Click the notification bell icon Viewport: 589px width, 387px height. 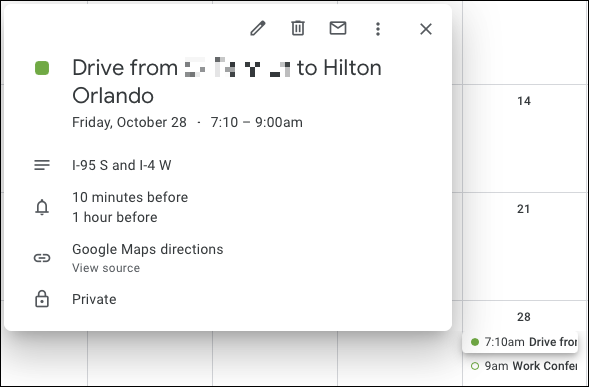click(x=42, y=207)
